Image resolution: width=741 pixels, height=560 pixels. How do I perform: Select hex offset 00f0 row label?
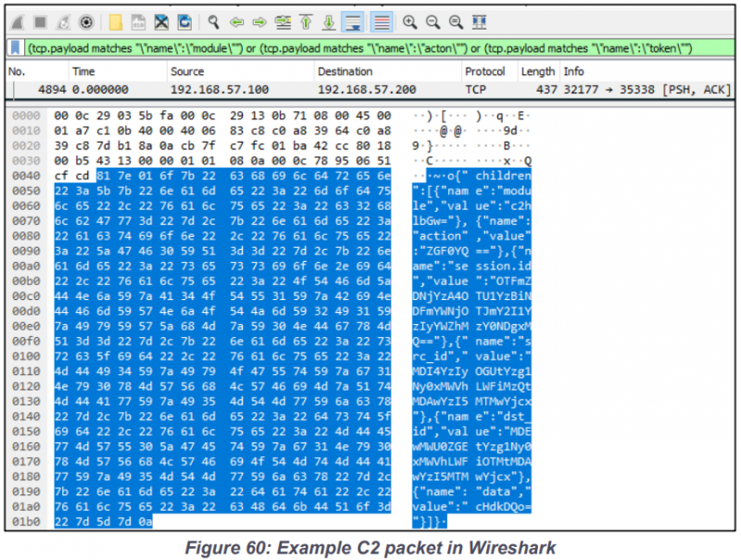pos(27,342)
